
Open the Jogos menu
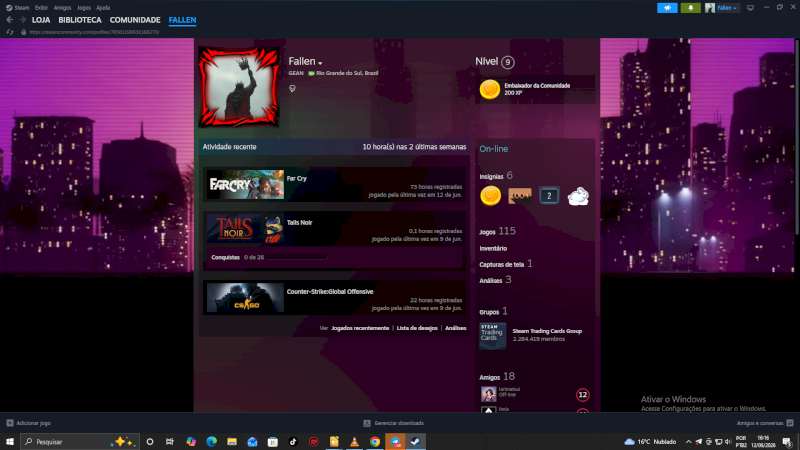84,8
